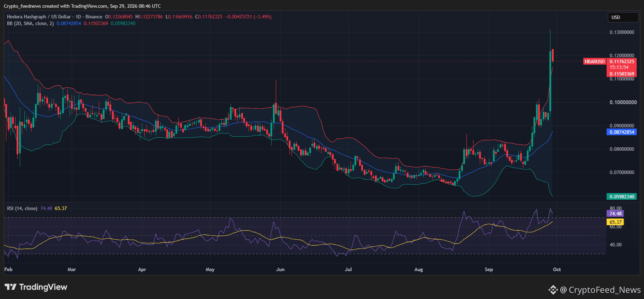Click the Jun marker on time axis
The width and height of the screenshot is (644, 299).
point(280,269)
